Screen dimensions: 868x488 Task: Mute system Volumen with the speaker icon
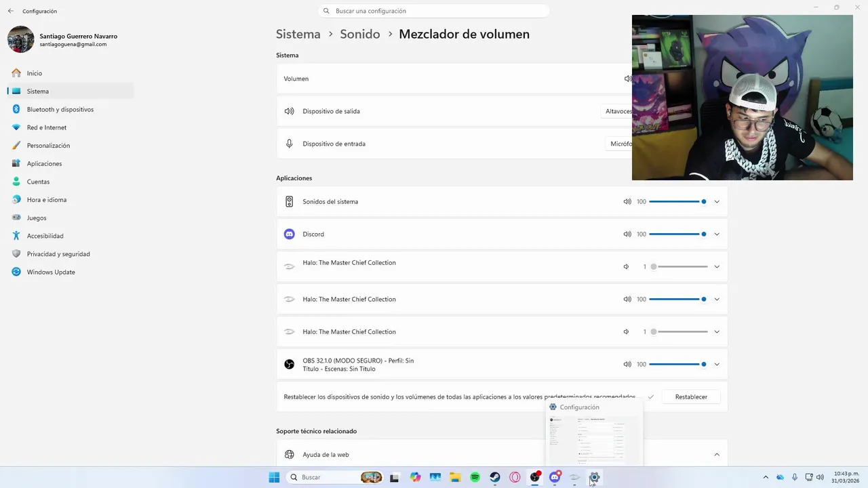pos(627,79)
